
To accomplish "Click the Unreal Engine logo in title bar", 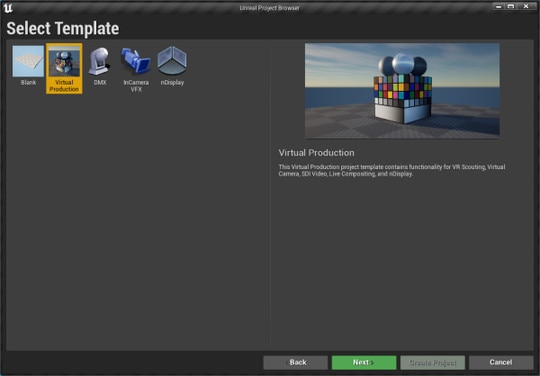I will (x=8, y=8).
